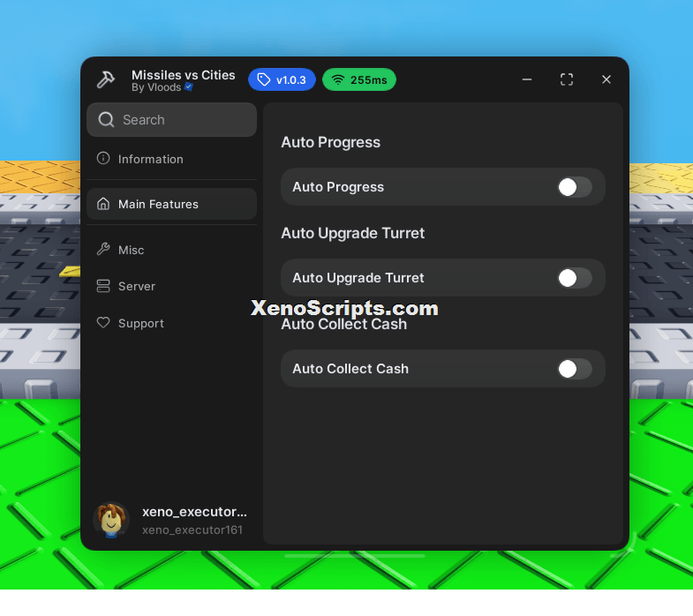Close the Missiles vs Cities window
693x616 pixels.
[606, 79]
